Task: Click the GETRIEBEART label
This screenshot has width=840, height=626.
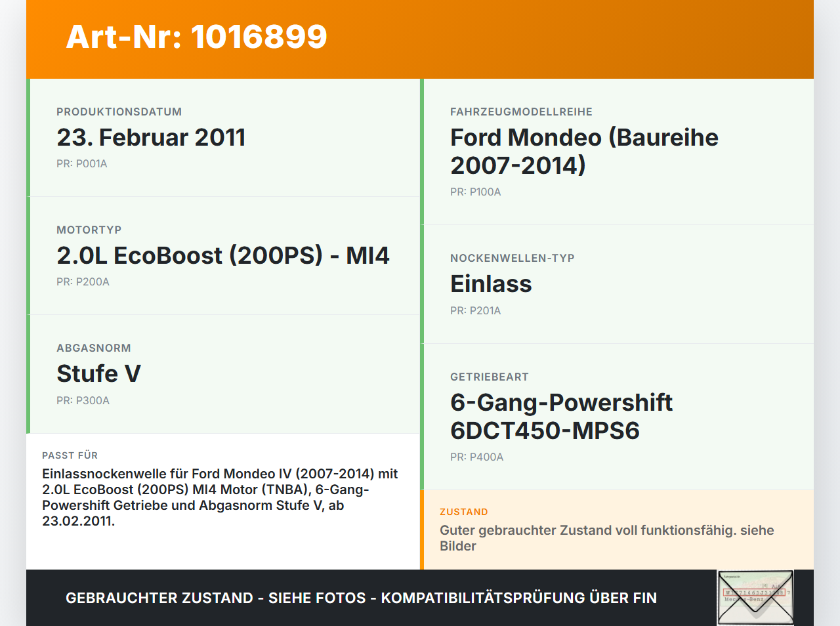Action: coord(490,377)
